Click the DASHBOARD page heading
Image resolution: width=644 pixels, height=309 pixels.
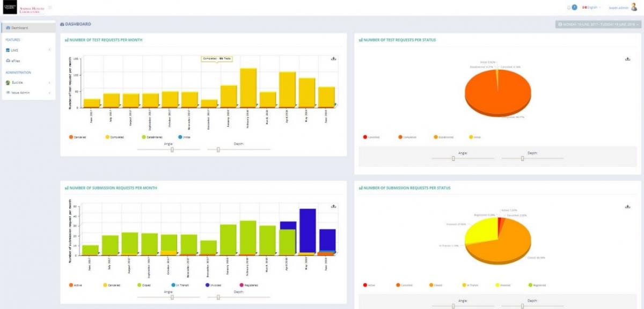(x=75, y=24)
